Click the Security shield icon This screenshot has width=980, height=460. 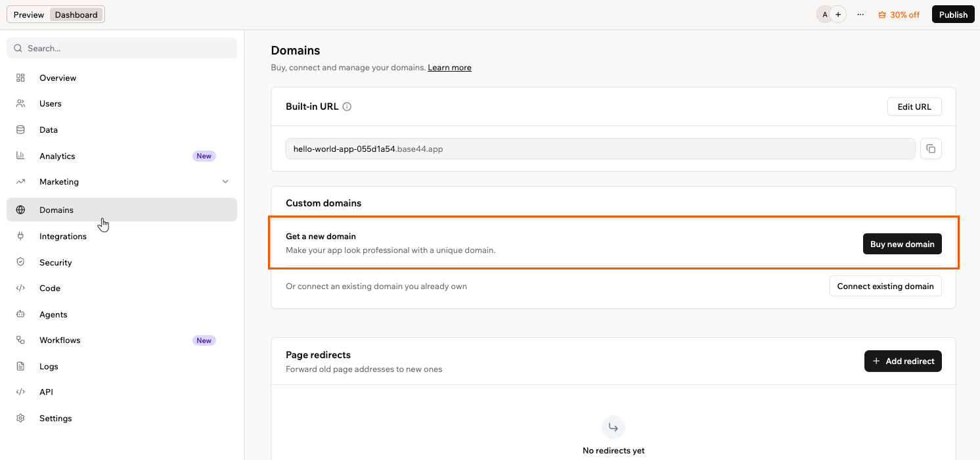pos(20,262)
